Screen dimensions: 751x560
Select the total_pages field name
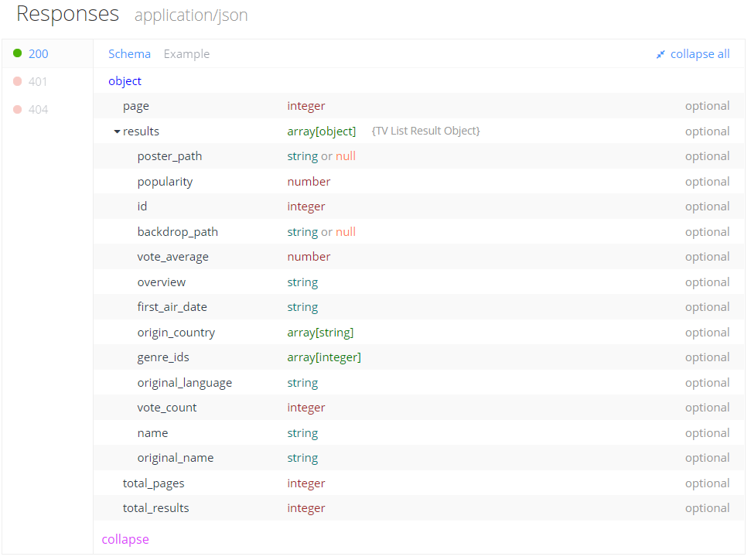[153, 483]
